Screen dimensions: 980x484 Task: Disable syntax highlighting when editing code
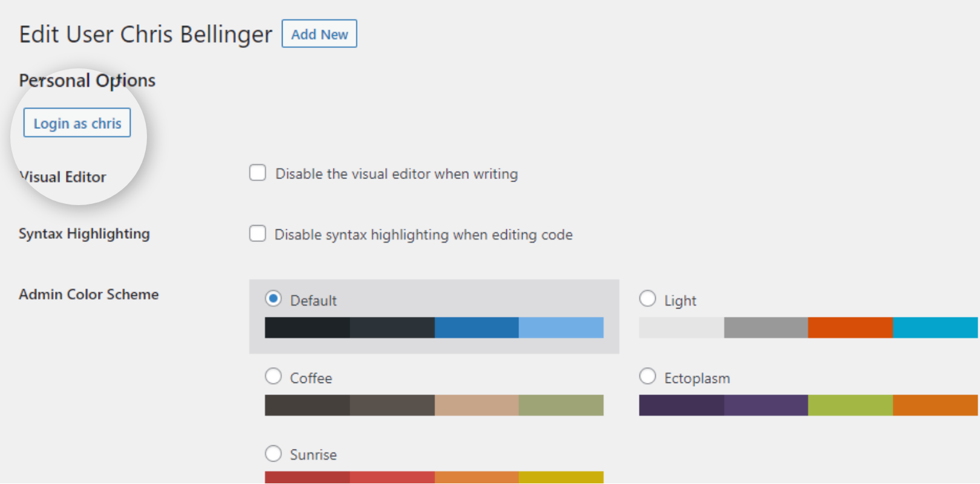(257, 234)
